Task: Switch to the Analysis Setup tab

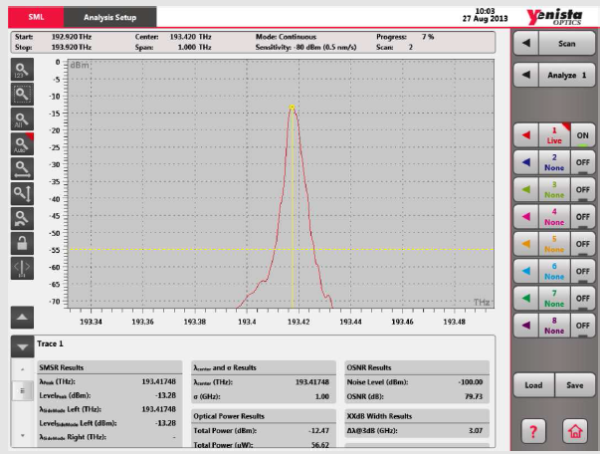Action: [x=111, y=17]
